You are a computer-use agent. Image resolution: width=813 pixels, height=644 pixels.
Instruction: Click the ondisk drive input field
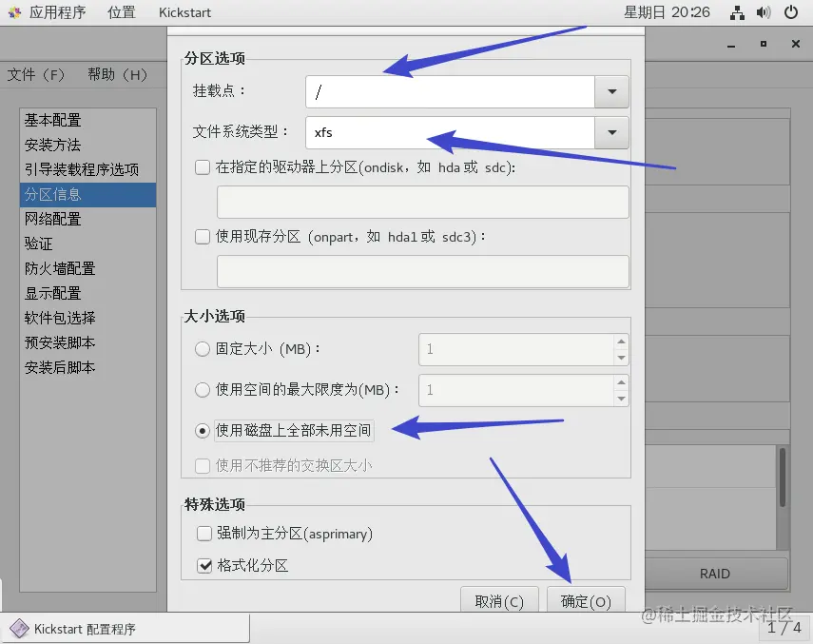pyautogui.click(x=422, y=202)
